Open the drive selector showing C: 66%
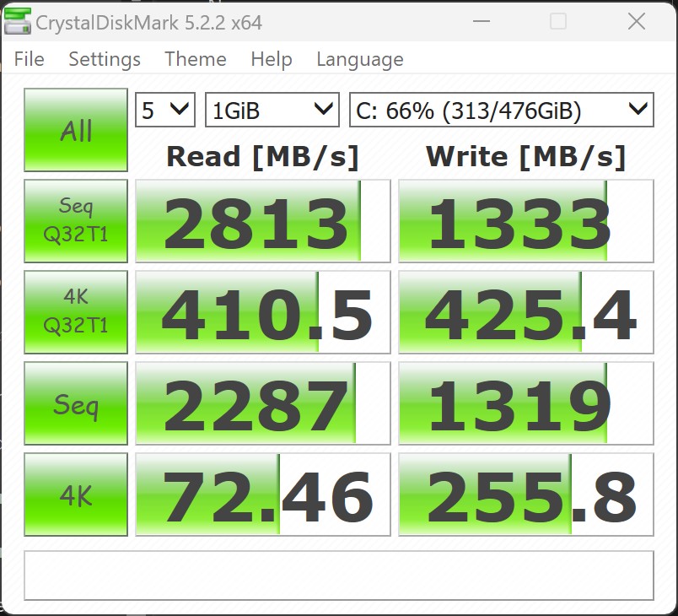Screen dimensions: 678x616 [x=502, y=110]
